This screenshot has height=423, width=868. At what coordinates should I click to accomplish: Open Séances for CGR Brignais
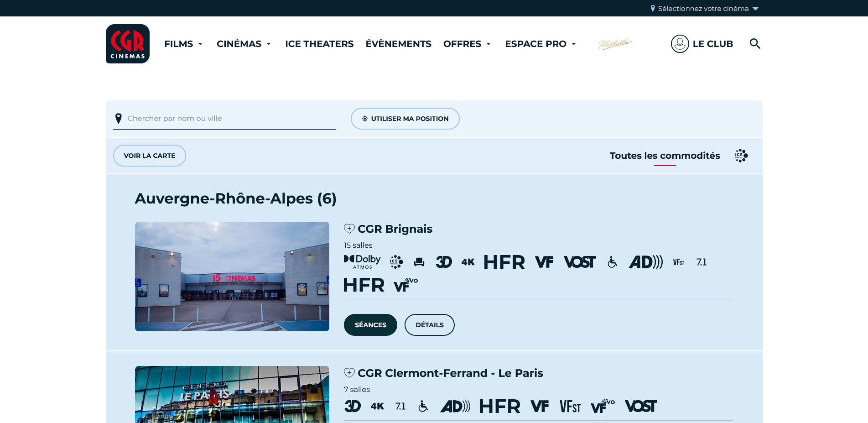click(370, 325)
